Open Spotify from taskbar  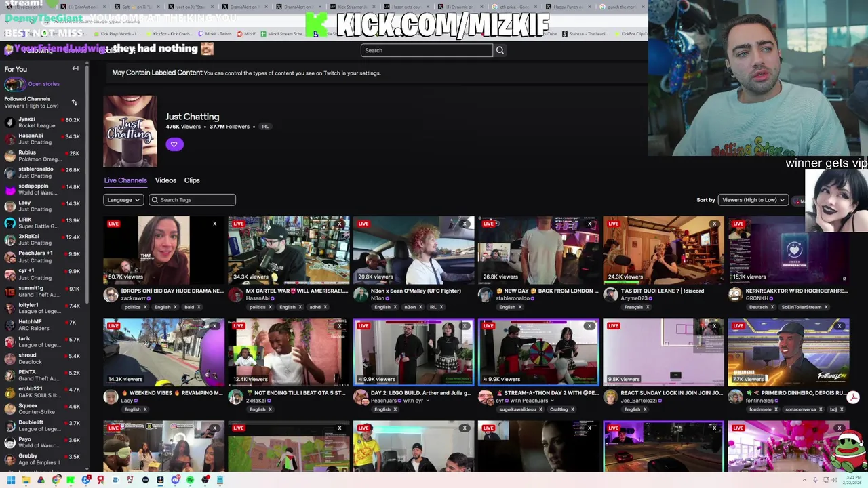[x=190, y=480]
